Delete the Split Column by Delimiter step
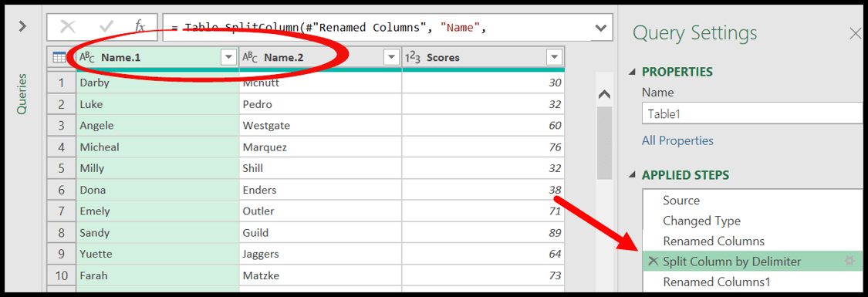Image resolution: width=868 pixels, height=297 pixels. [654, 262]
